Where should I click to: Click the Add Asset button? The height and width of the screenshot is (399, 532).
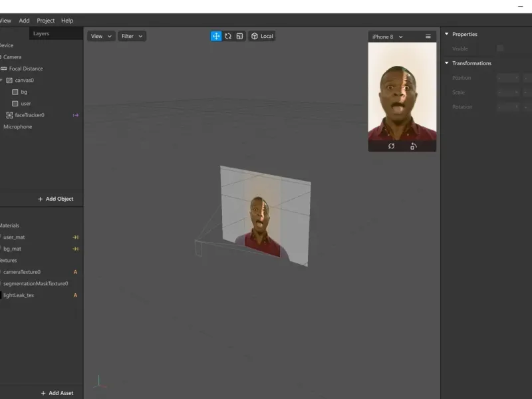57,393
